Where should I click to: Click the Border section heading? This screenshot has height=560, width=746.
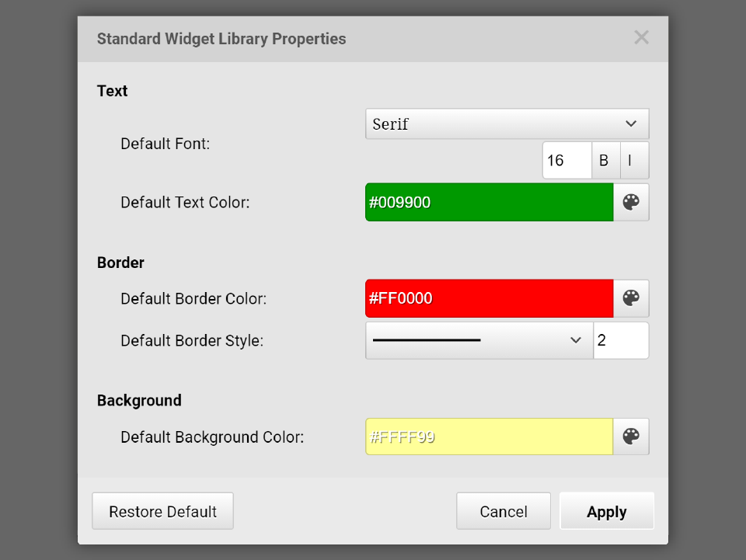[x=120, y=263]
